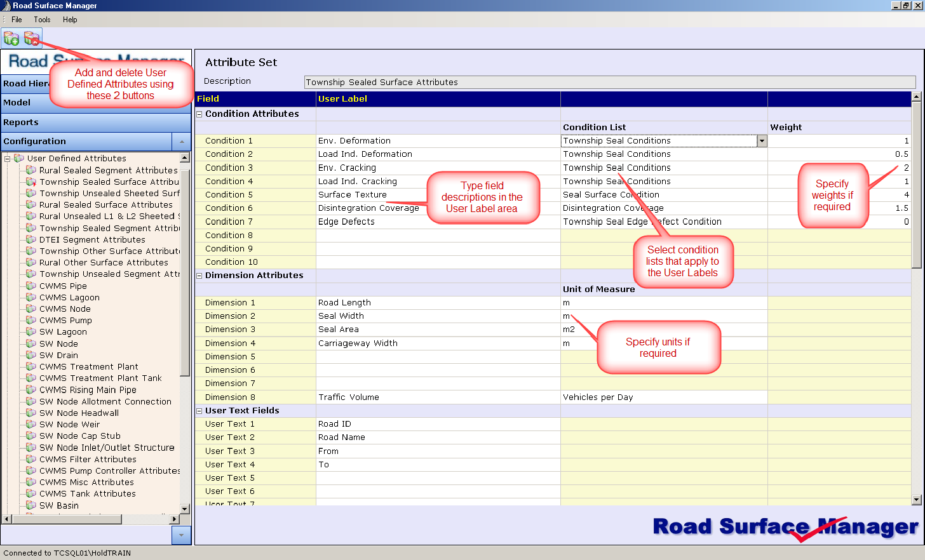
Task: Click icon beside Rural Sealed Surface Attributes
Action: pos(30,204)
